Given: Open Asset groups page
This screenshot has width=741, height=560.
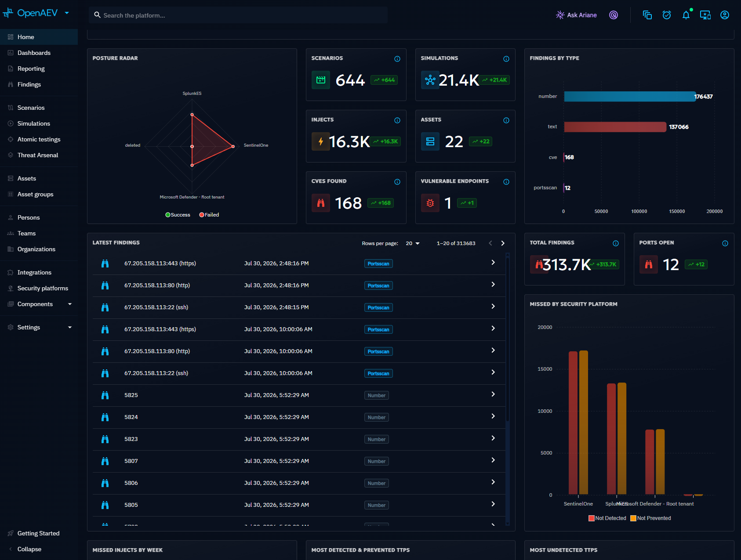Looking at the screenshot, I should (39, 194).
